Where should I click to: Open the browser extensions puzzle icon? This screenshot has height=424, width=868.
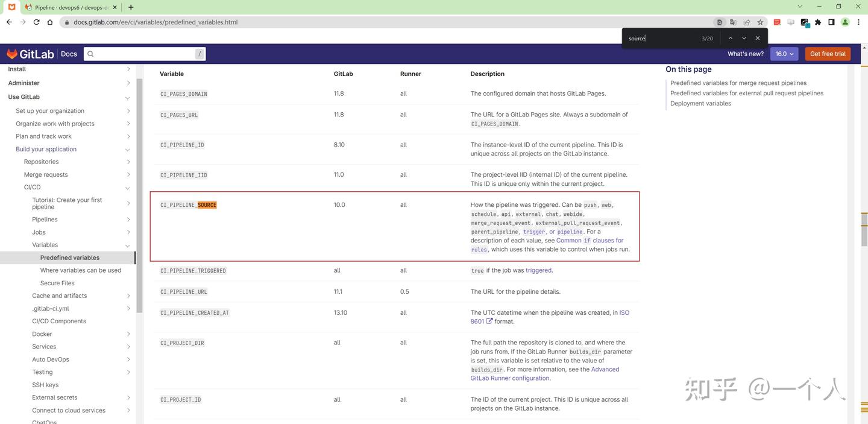[817, 22]
